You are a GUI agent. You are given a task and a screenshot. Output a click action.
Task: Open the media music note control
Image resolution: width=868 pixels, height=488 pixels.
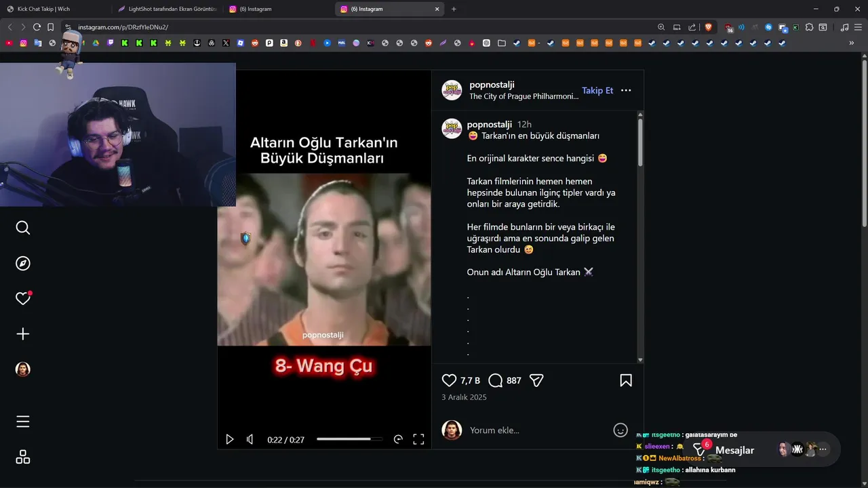click(844, 27)
